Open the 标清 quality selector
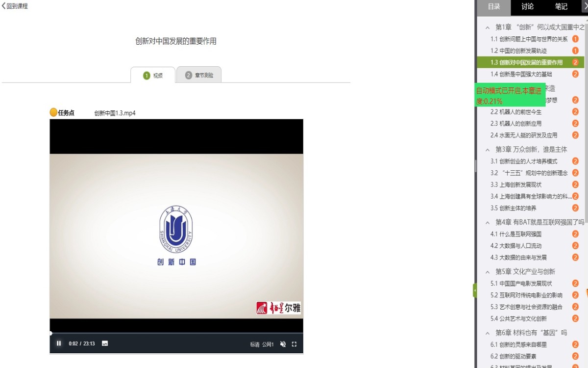 tap(254, 344)
